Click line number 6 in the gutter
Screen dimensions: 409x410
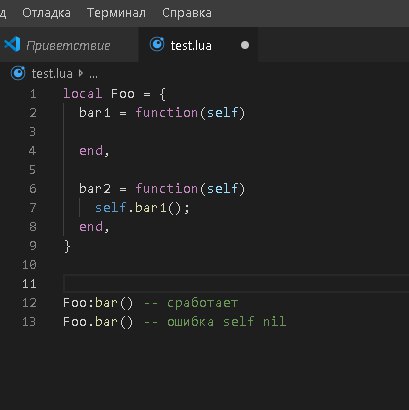(x=33, y=189)
